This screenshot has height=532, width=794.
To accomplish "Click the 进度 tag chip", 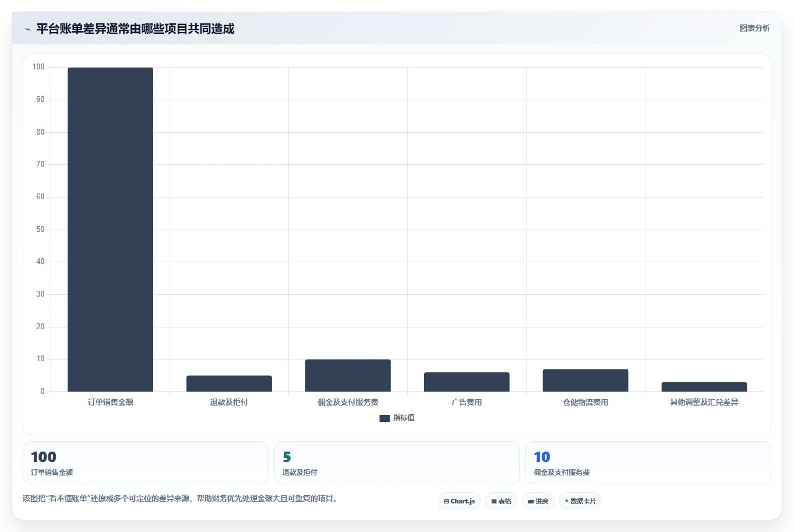I will pyautogui.click(x=538, y=501).
